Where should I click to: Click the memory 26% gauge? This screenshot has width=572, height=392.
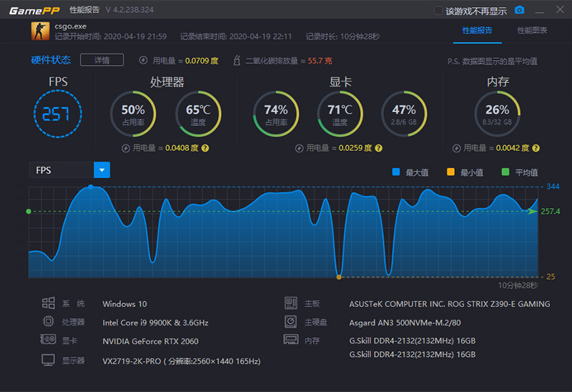pyautogui.click(x=497, y=114)
